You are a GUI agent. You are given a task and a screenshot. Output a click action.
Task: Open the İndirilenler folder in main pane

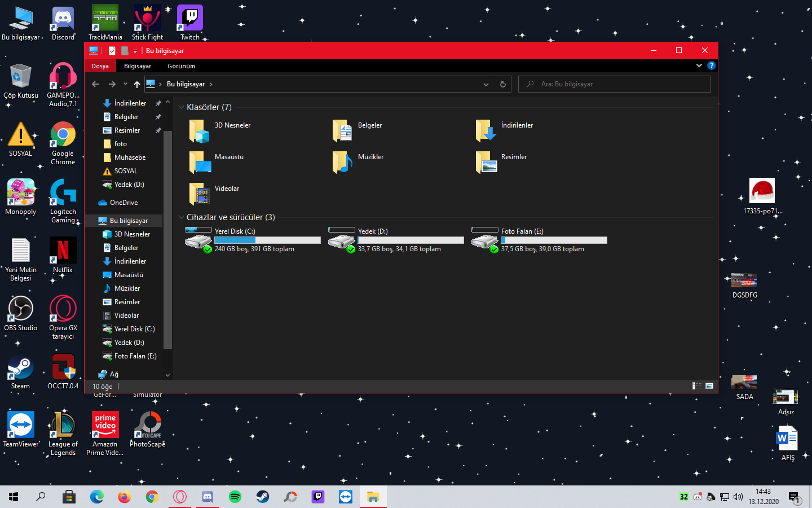505,131
